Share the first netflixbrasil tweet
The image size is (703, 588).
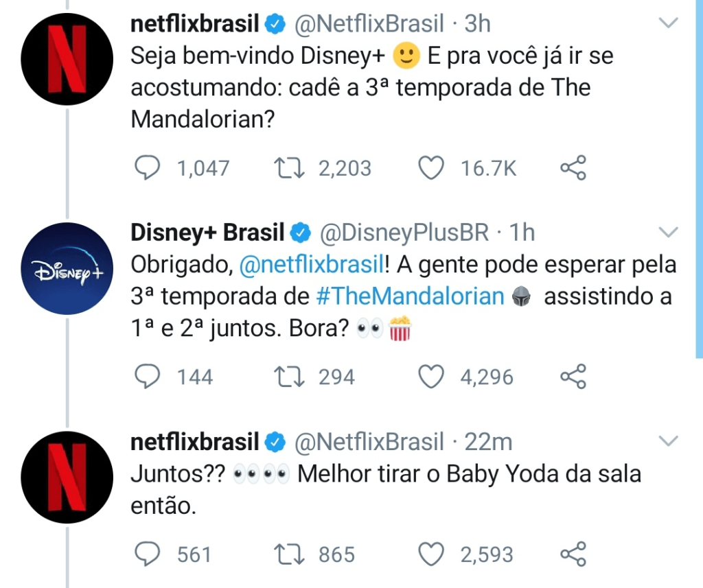[x=573, y=167]
